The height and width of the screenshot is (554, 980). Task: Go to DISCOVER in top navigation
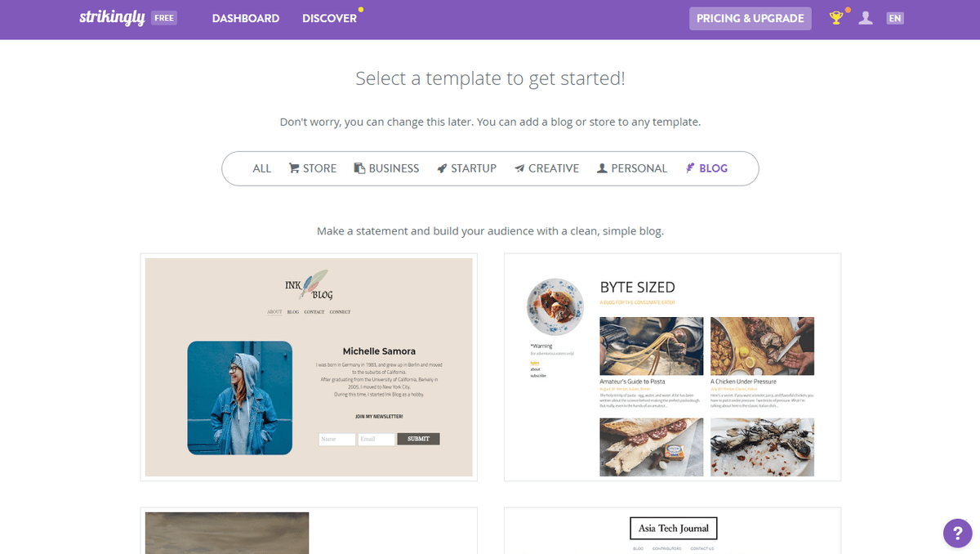pyautogui.click(x=329, y=18)
